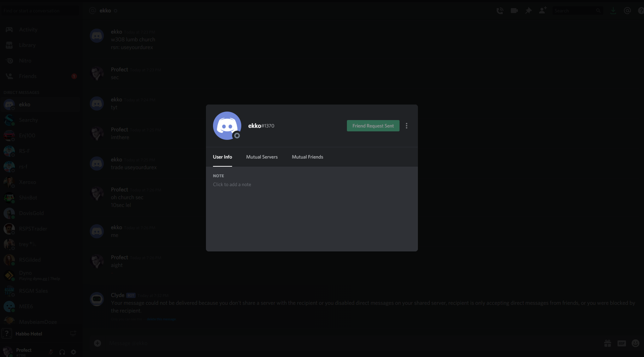Screen dimensions: 644x357
Task: Click the Nitro icon in sidebar
Action: point(9,61)
